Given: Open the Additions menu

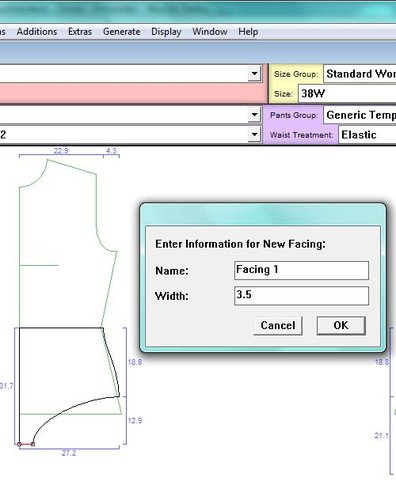Looking at the screenshot, I should [x=37, y=32].
